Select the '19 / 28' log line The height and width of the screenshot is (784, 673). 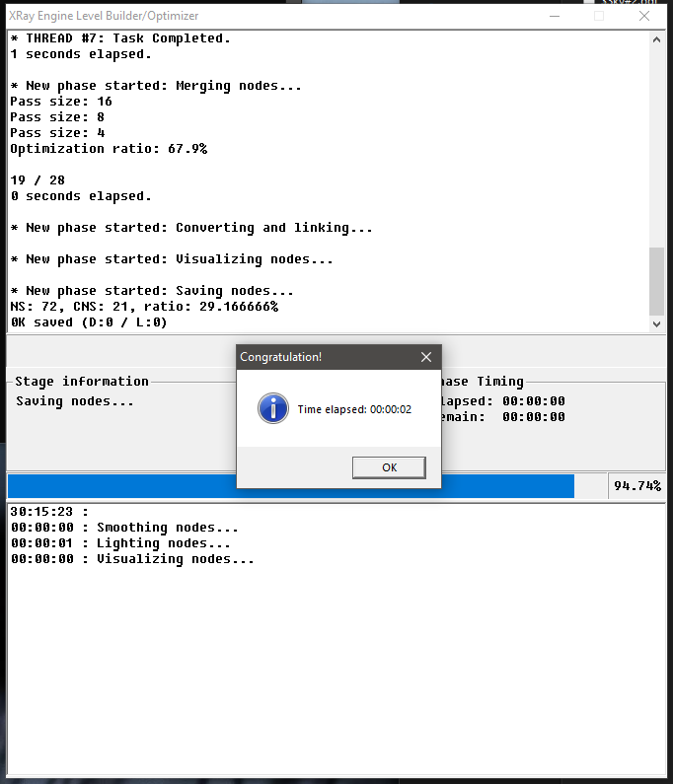pos(37,180)
